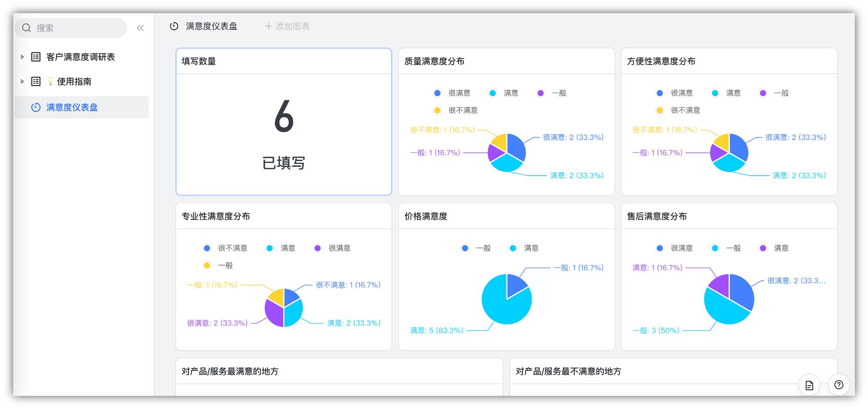Click the lightbulb icon in 使用指南 entry

(x=50, y=81)
